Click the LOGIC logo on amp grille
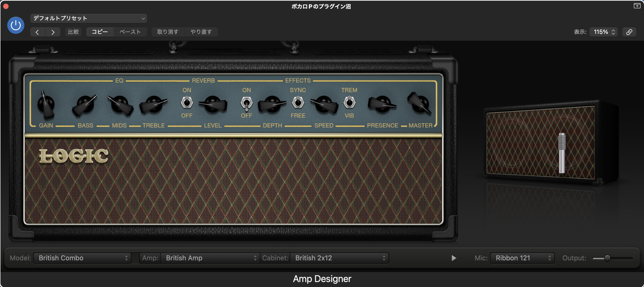 tap(73, 156)
